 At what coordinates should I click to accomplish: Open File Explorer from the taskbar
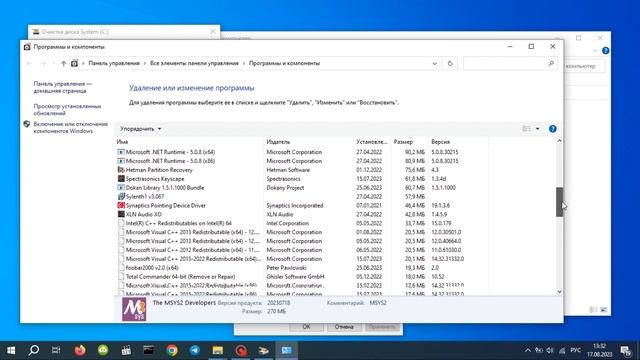218,350
